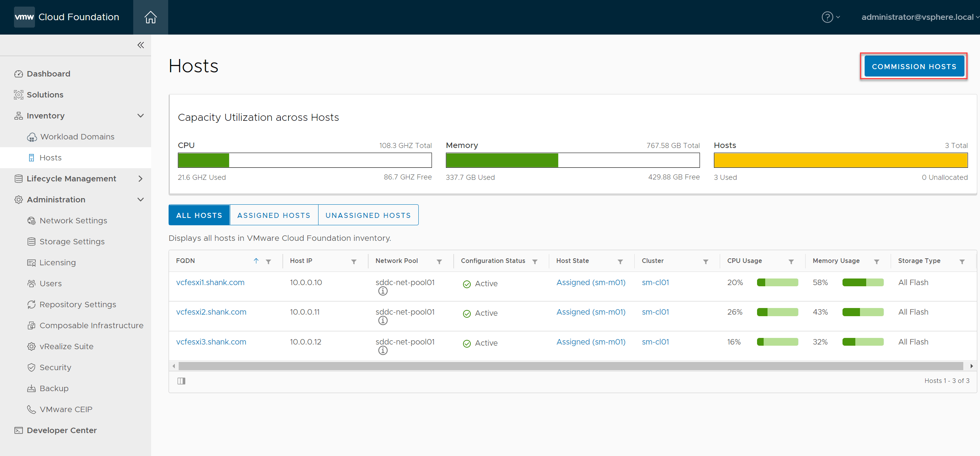Switch to Unassigned Hosts tab
The width and height of the screenshot is (980, 456).
click(x=368, y=215)
